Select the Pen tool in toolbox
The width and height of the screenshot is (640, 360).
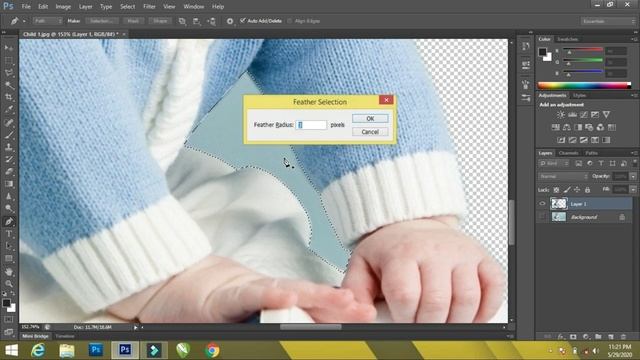(x=9, y=222)
